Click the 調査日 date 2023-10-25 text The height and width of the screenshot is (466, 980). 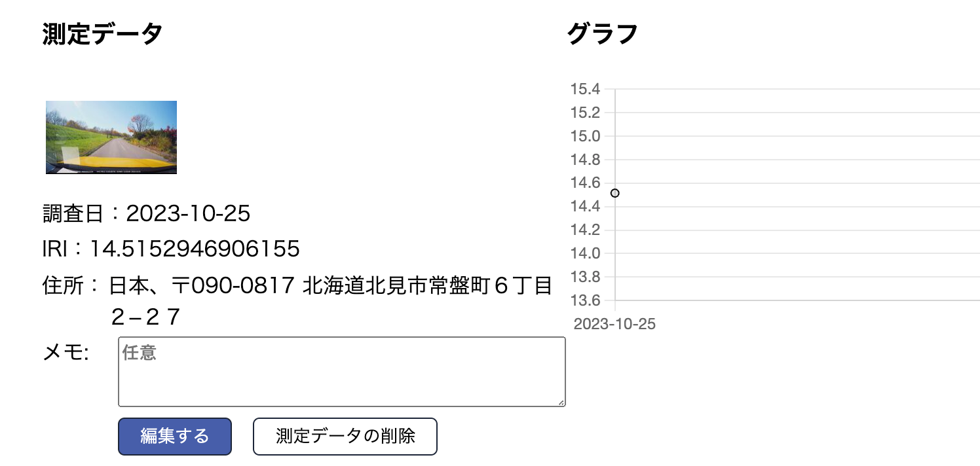click(188, 213)
